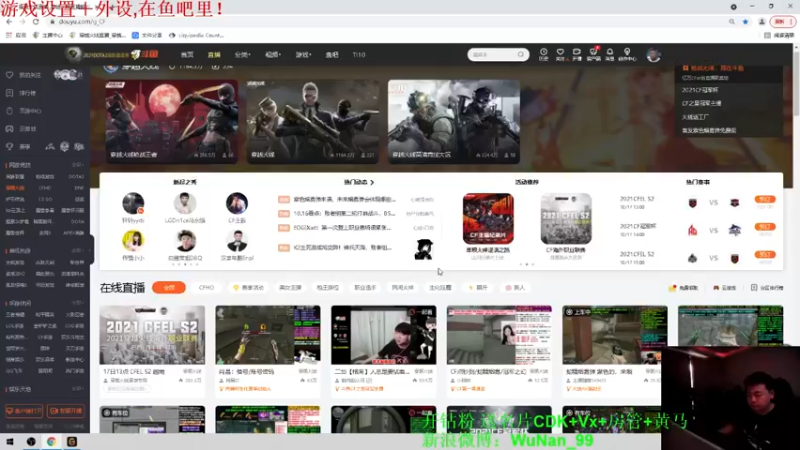Open the 2021CF link in right panel
The height and width of the screenshot is (450, 800).
700,90
